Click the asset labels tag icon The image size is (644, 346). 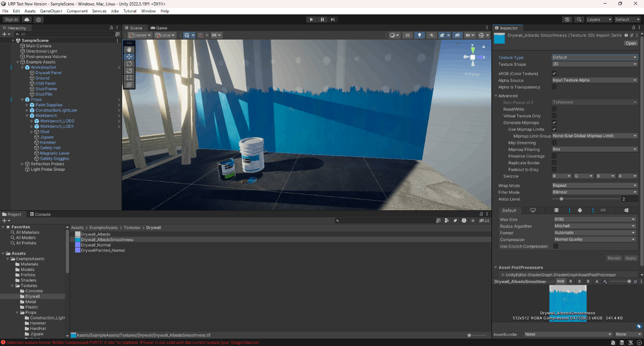click(x=639, y=327)
